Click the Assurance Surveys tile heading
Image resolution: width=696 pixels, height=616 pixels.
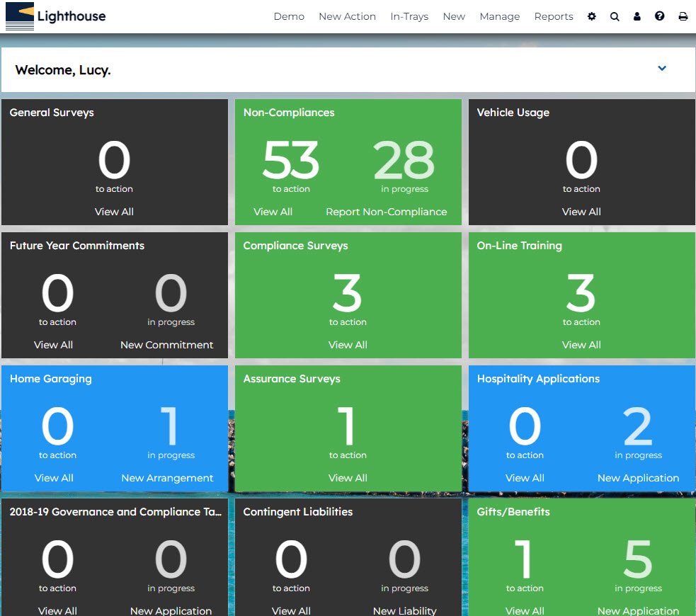292,379
